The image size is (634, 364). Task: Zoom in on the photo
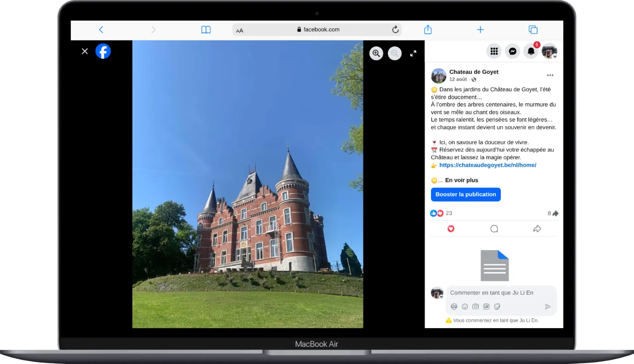click(x=376, y=53)
